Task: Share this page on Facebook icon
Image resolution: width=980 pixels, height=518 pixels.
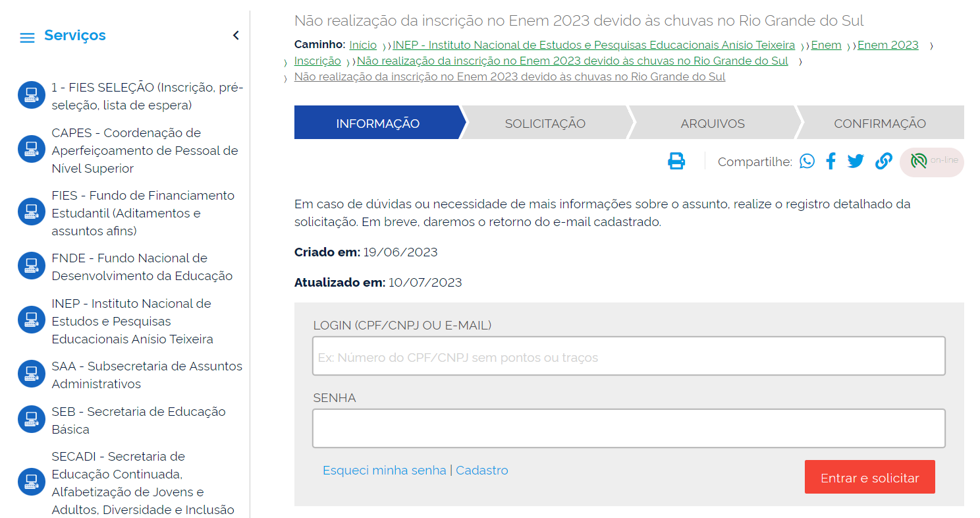Action: click(830, 161)
